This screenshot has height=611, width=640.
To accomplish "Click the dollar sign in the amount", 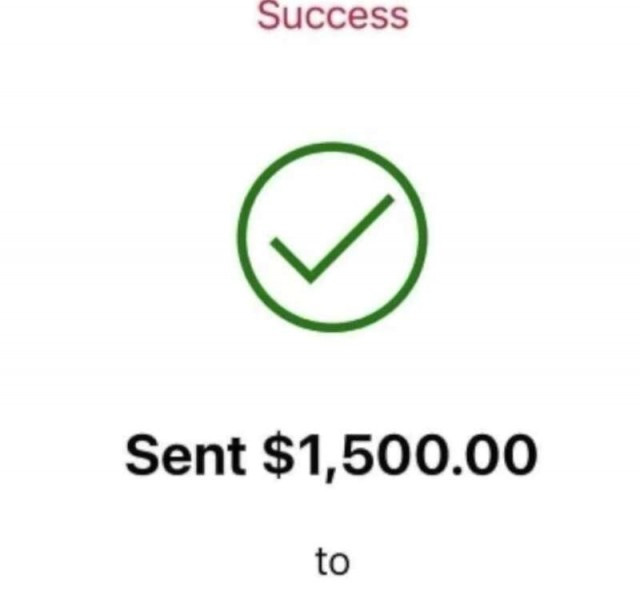I will pos(280,455).
